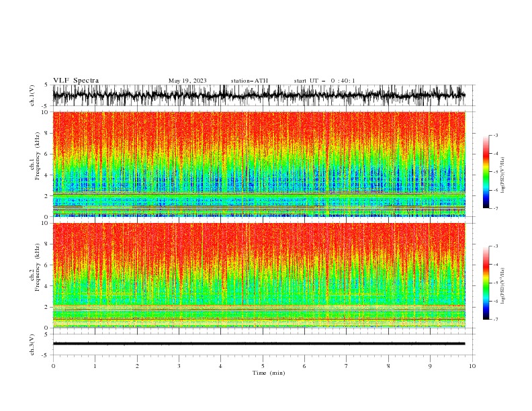This screenshot has height=411, width=532.
Task: Click the ch.1 voltage waveform trace panel
Action: tap(263, 95)
